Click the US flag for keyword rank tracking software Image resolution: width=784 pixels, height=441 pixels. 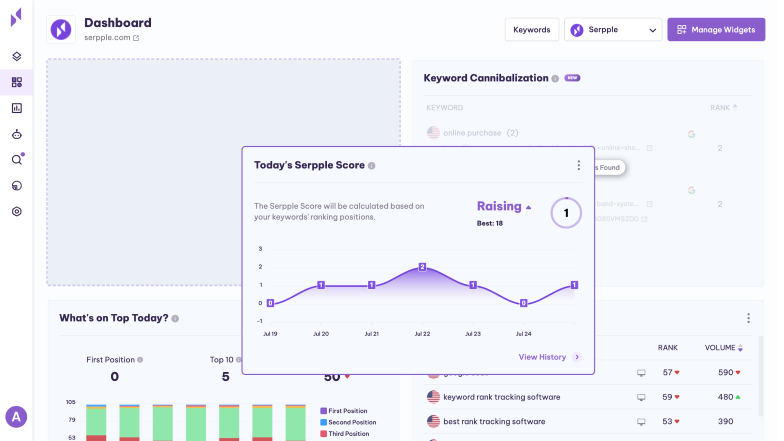433,397
